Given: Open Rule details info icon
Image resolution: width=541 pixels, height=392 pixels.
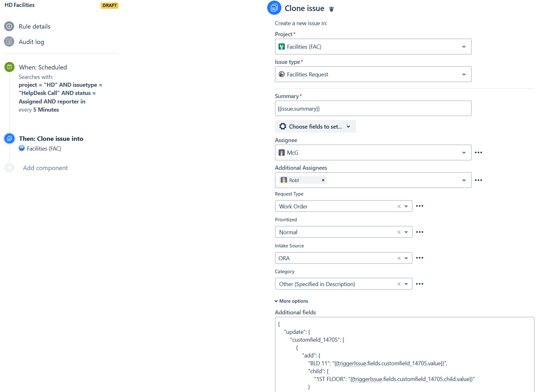Looking at the screenshot, I should coord(9,26).
